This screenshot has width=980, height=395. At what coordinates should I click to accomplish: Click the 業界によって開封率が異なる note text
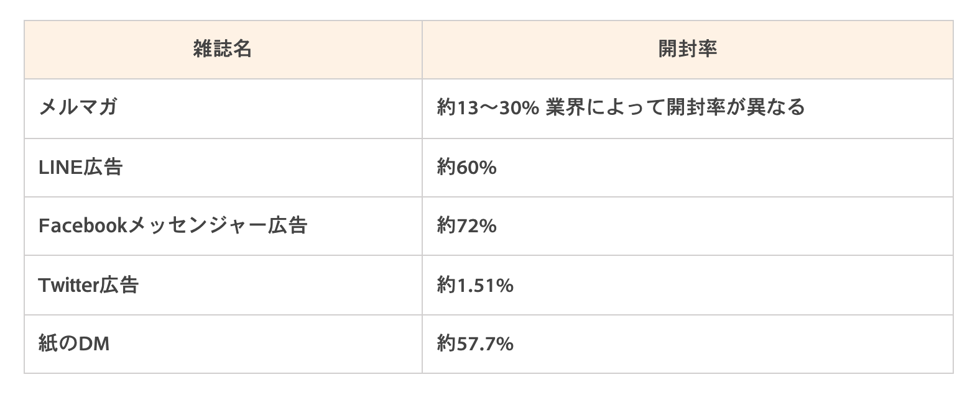pos(675,108)
